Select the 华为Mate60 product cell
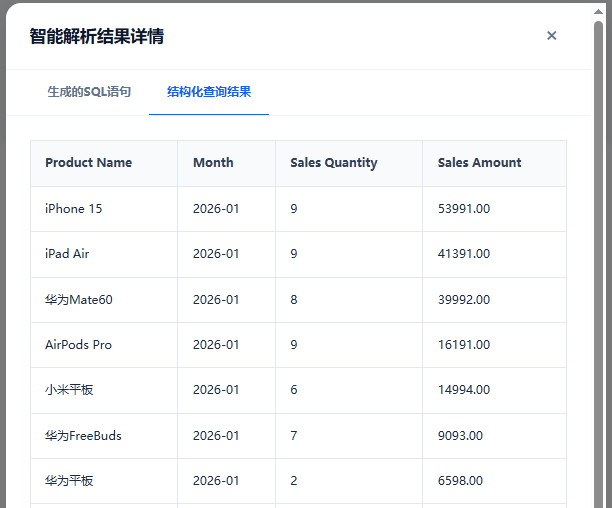 tap(104, 300)
